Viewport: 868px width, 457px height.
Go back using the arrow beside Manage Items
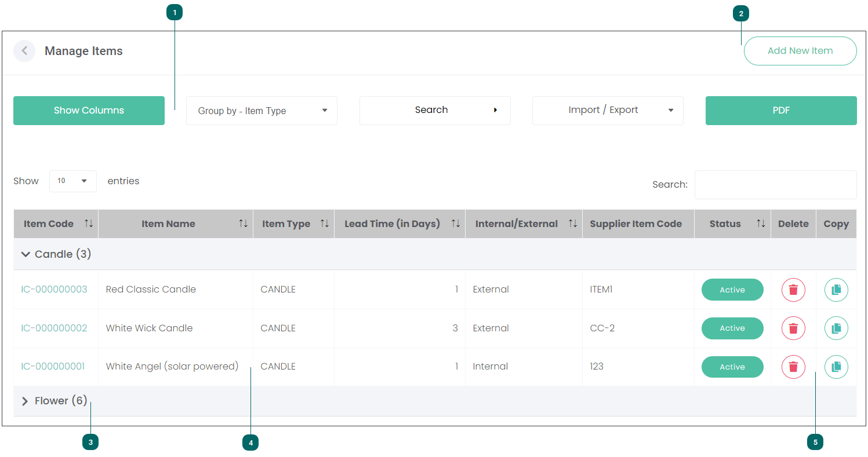tap(24, 51)
